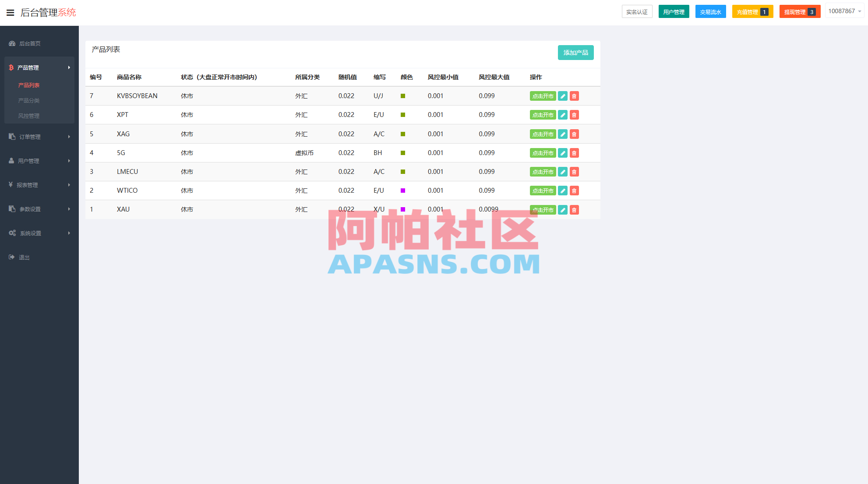Edit the XAU product with the pencil icon
868x484 pixels.
click(563, 210)
